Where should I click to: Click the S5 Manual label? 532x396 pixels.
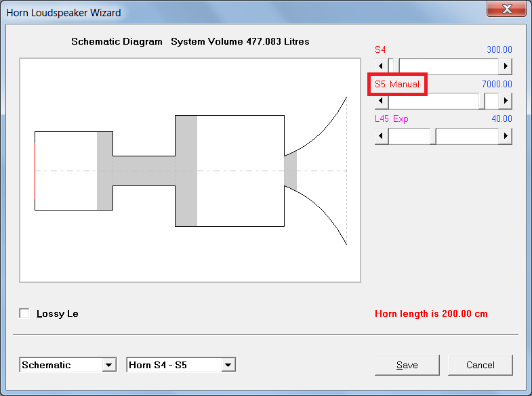click(397, 84)
